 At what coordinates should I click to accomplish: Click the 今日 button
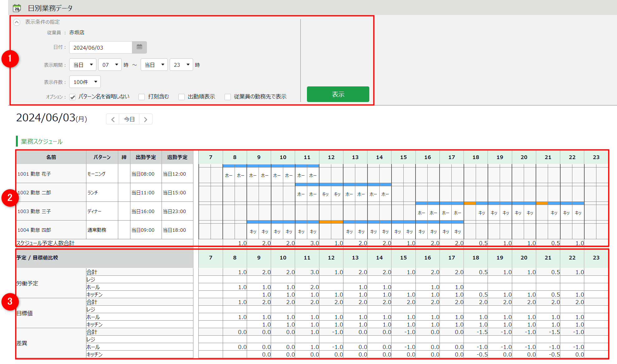pos(129,119)
